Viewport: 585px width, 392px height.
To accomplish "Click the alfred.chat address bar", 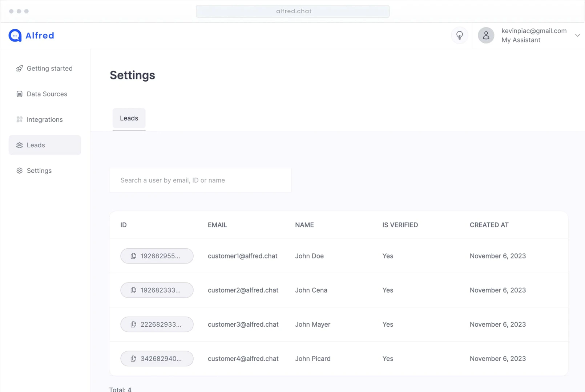I will (x=292, y=11).
